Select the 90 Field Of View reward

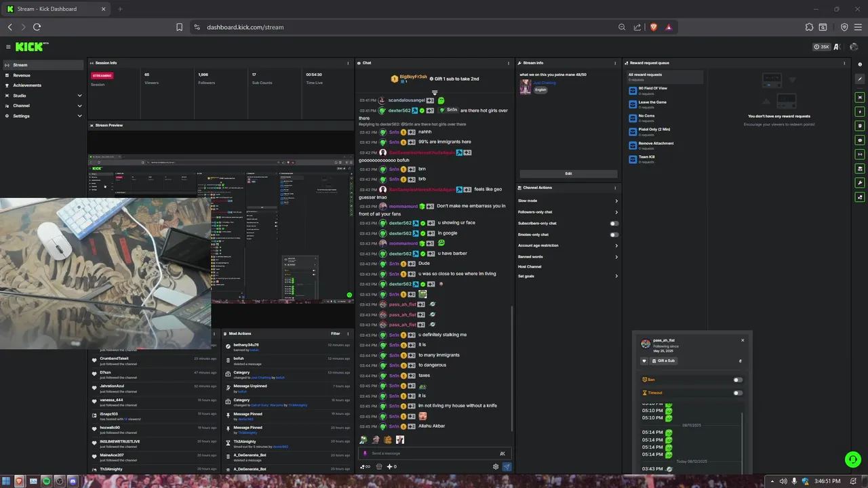tap(664, 90)
